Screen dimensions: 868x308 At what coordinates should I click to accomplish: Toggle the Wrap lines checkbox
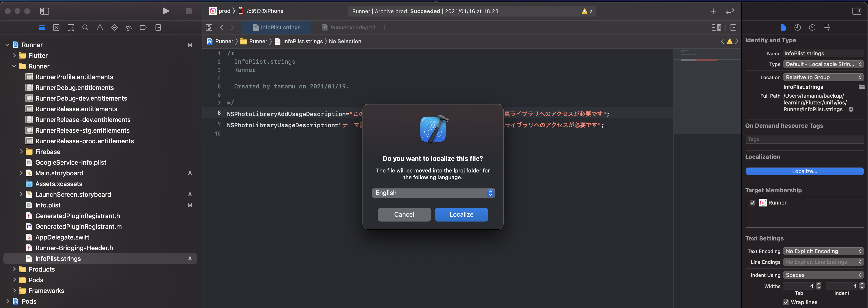(x=786, y=302)
